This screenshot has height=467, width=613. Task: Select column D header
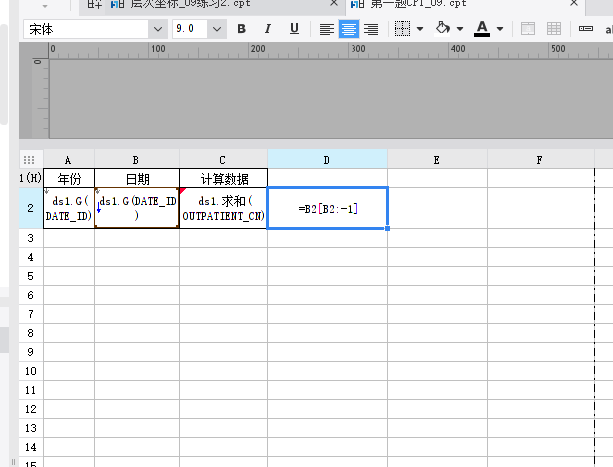click(327, 160)
